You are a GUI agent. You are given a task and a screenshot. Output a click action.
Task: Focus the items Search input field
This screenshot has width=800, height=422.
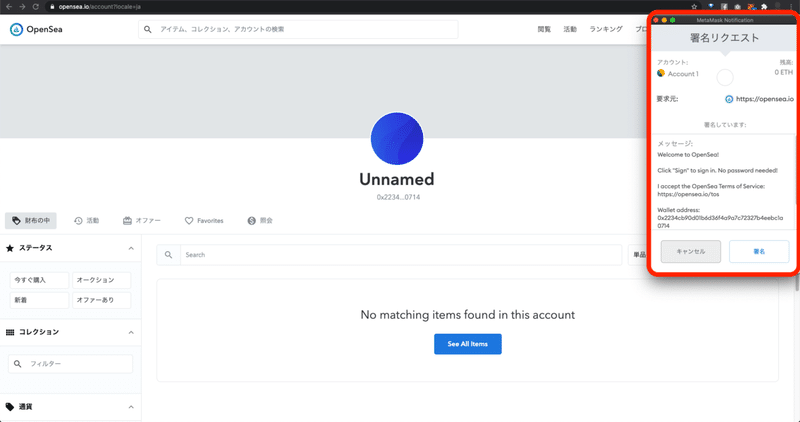click(401, 255)
